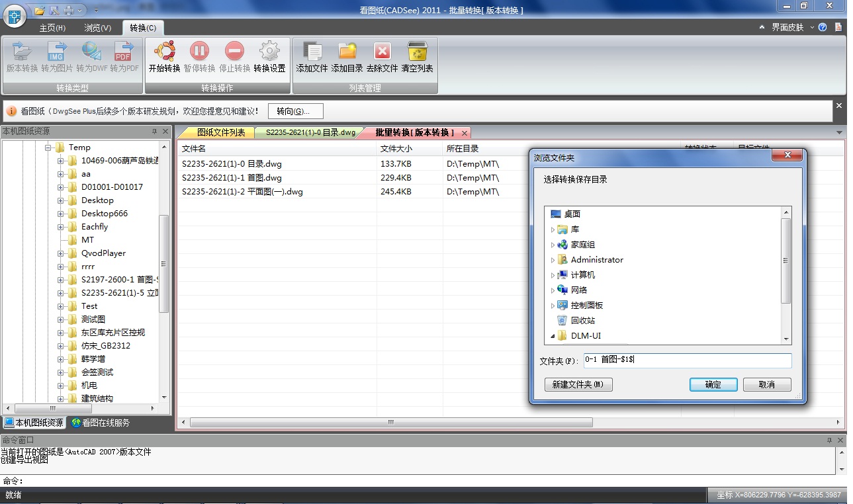This screenshot has width=853, height=504.
Task: Click the open-folder icon in quick access bar
Action: pos(40,10)
